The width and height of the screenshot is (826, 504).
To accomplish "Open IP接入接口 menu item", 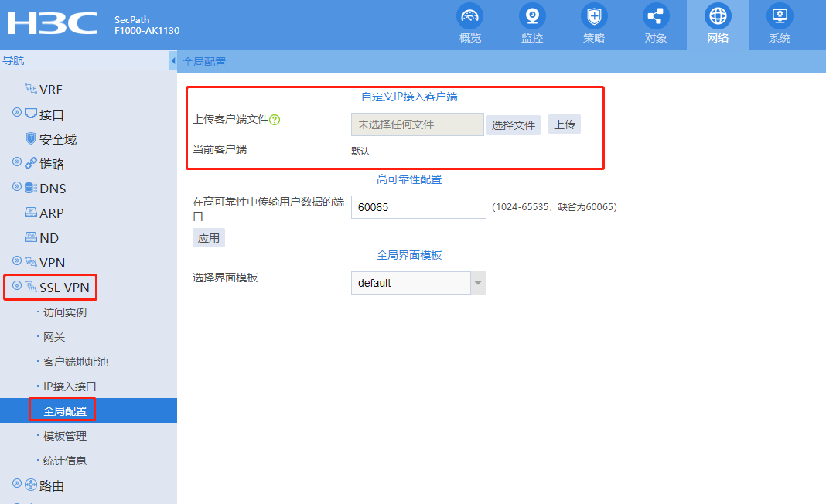I will coord(70,387).
